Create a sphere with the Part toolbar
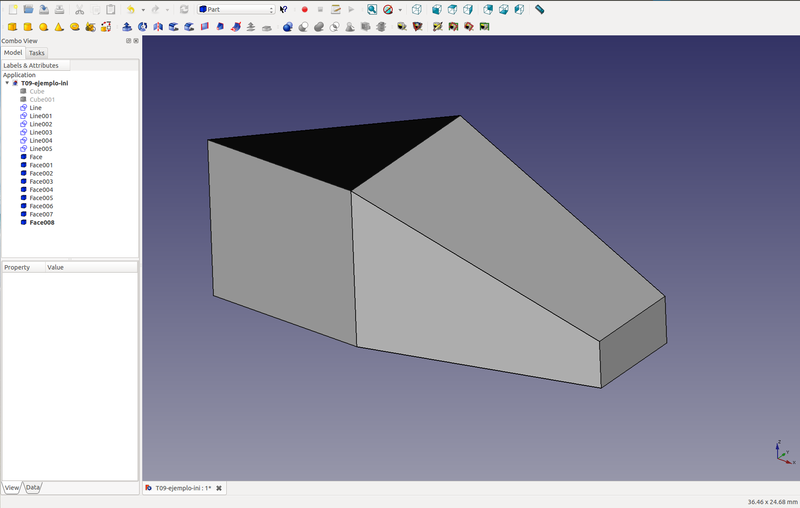Viewport: 800px width, 508px height. [44, 27]
